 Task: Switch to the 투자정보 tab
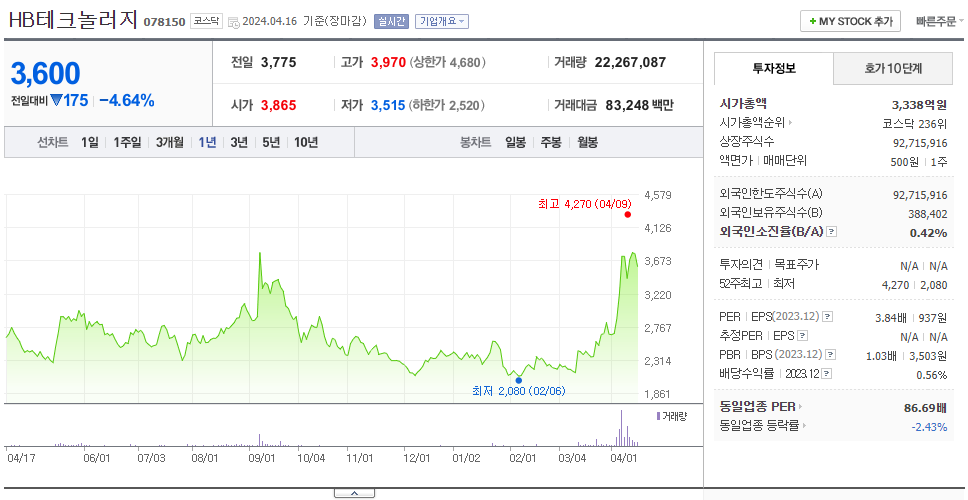(774, 69)
